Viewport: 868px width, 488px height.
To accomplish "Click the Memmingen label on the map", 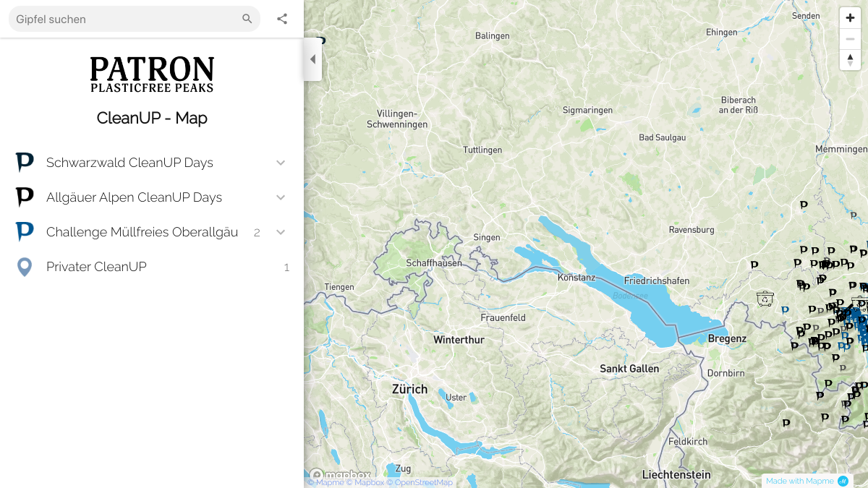I will (841, 149).
